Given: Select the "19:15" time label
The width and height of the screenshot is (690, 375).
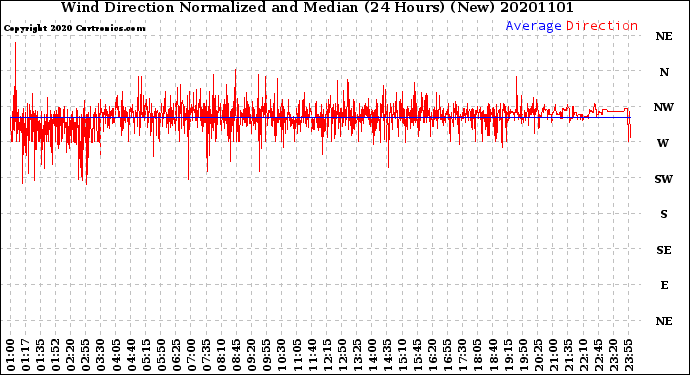Looking at the screenshot, I should [507, 355].
